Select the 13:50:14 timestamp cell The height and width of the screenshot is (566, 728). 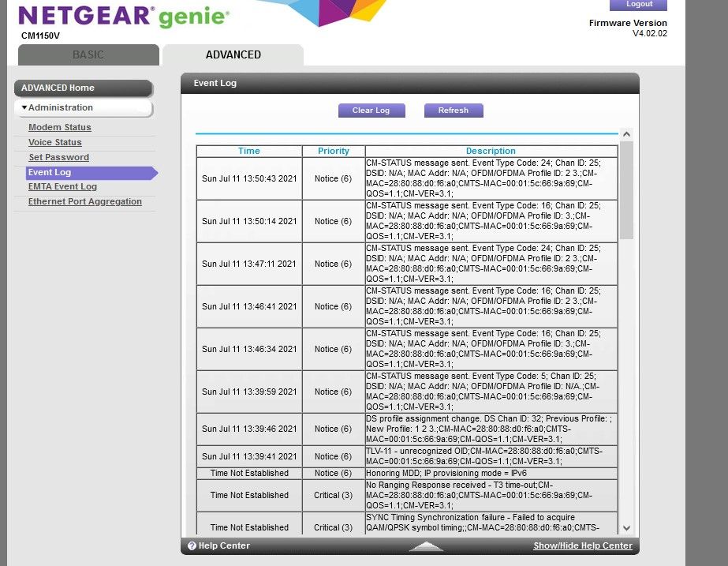[x=249, y=222]
